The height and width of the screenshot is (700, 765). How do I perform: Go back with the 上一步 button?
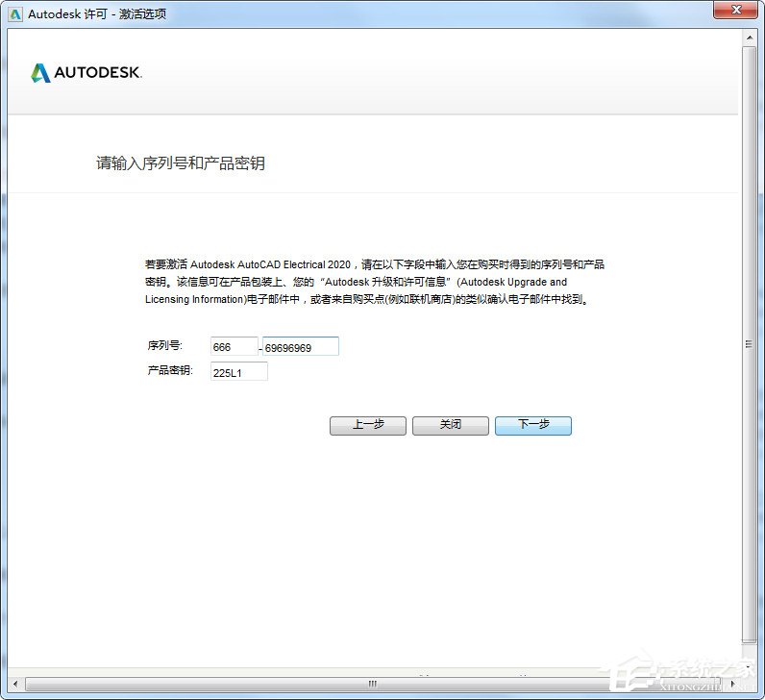368,425
